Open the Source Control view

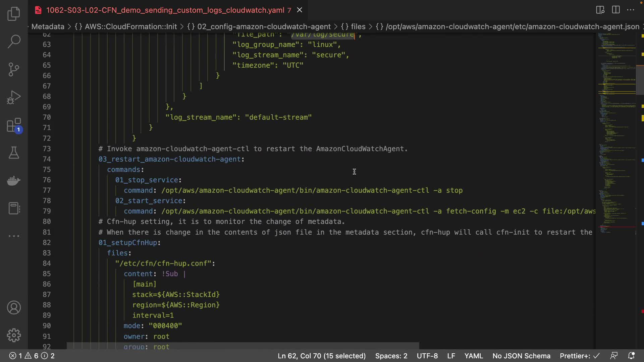(14, 69)
